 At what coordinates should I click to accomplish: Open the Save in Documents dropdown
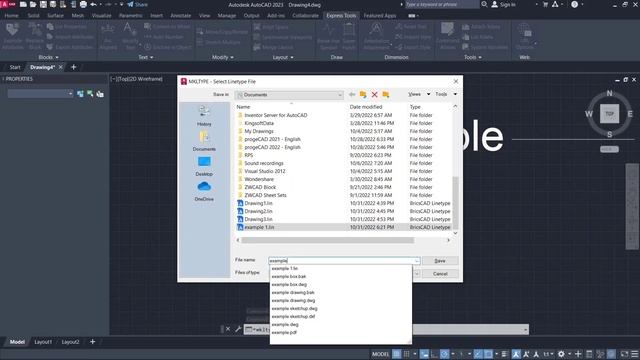tap(289, 95)
